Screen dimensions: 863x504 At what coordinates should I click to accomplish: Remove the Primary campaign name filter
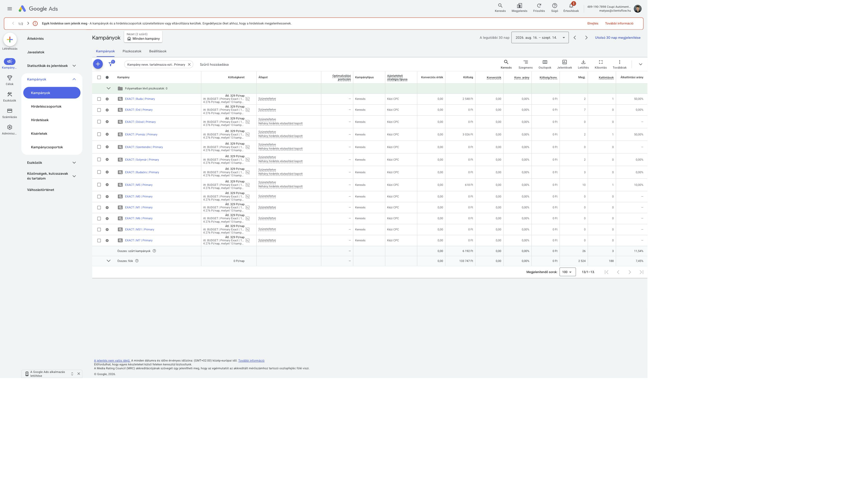click(189, 64)
